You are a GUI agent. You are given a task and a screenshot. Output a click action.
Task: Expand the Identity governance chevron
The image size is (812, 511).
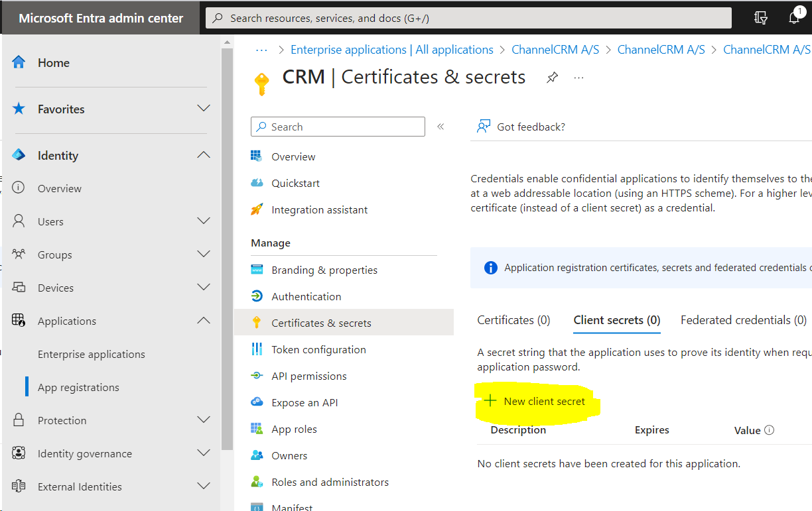point(204,453)
